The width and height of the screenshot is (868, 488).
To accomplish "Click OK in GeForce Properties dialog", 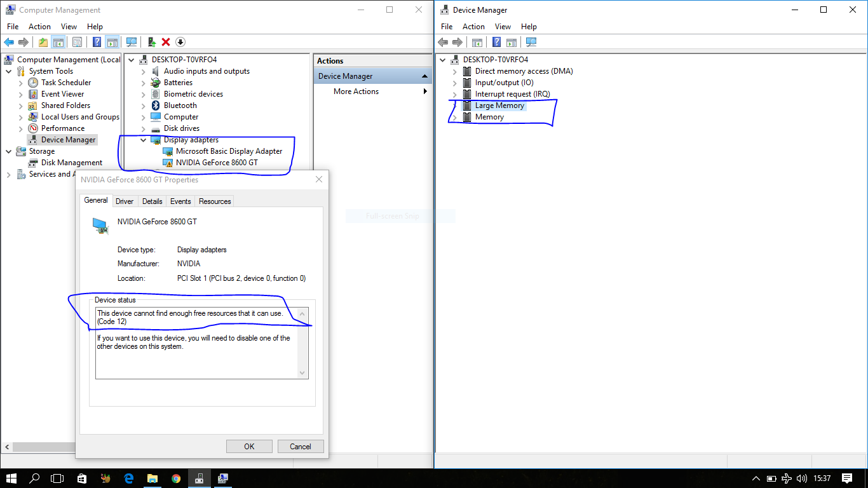I will (249, 447).
